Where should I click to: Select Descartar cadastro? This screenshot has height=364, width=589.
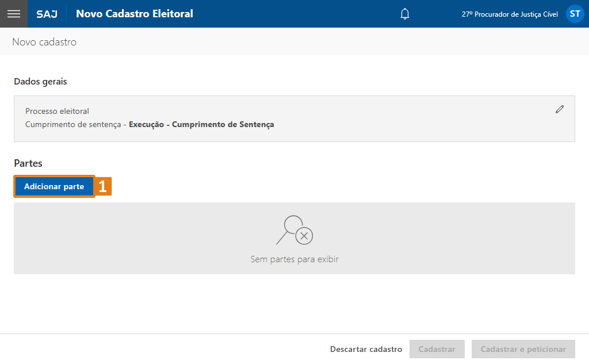tap(366, 348)
